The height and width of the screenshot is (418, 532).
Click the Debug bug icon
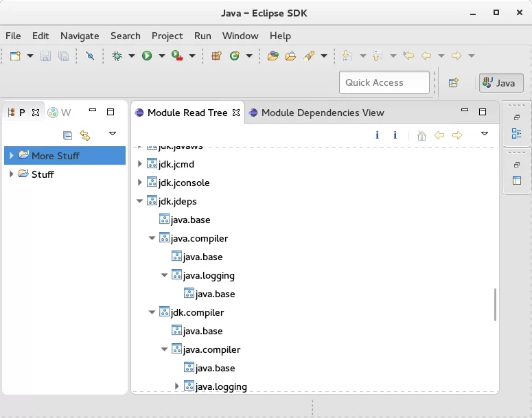[x=117, y=56]
